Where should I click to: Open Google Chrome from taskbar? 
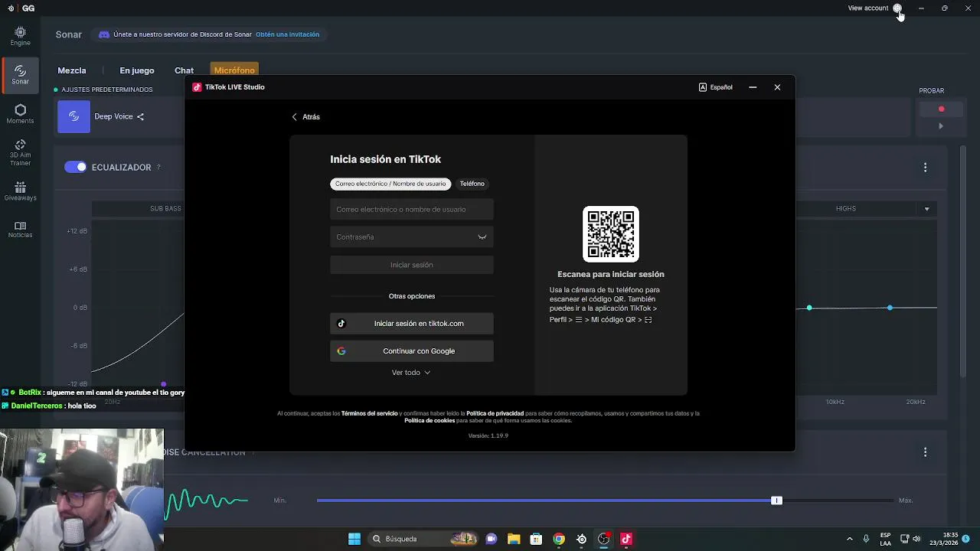click(x=559, y=539)
